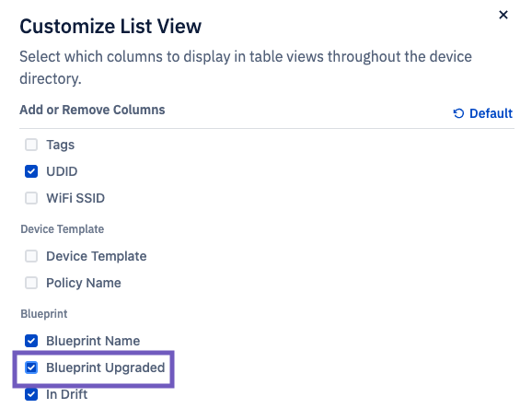This screenshot has height=420, width=532.
Task: Tick the Policy Name checkbox
Action: point(31,283)
